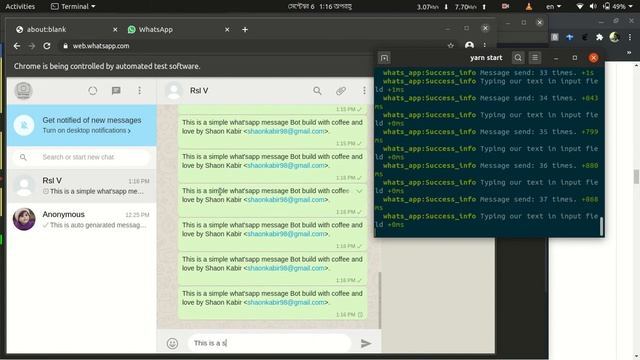
Task: Click own profile avatar in WhatsApp
Action: (24, 91)
